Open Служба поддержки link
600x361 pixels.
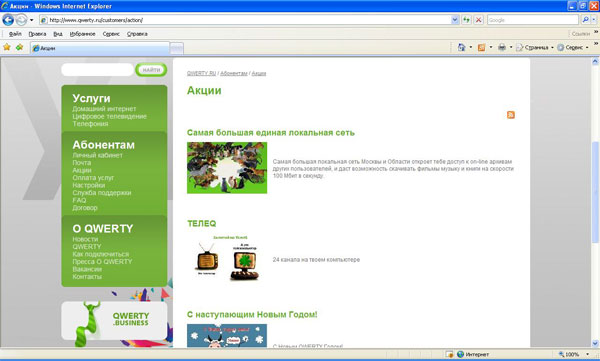pyautogui.click(x=102, y=193)
